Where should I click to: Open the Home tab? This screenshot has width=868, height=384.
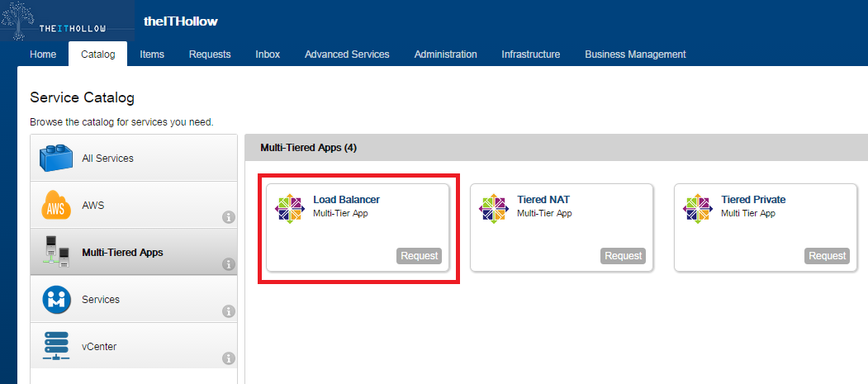click(x=43, y=55)
